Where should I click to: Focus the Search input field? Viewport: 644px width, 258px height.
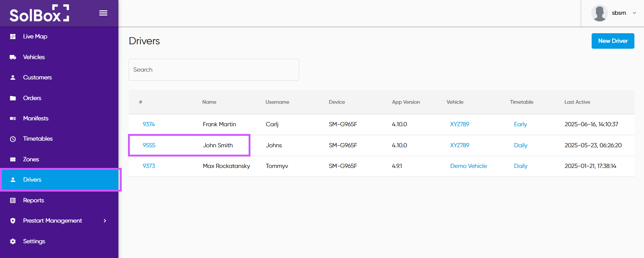pos(214,70)
